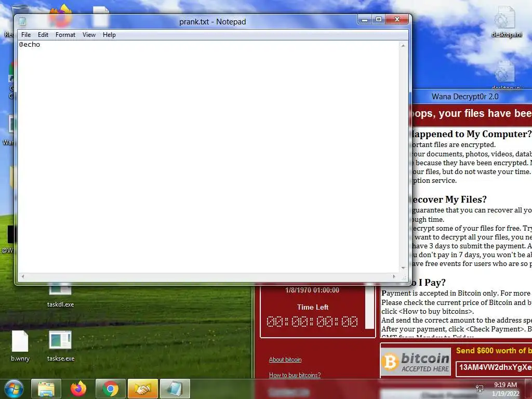
Task: Click the Wana Decrypt0r 2.0 title bar
Action: (472, 97)
